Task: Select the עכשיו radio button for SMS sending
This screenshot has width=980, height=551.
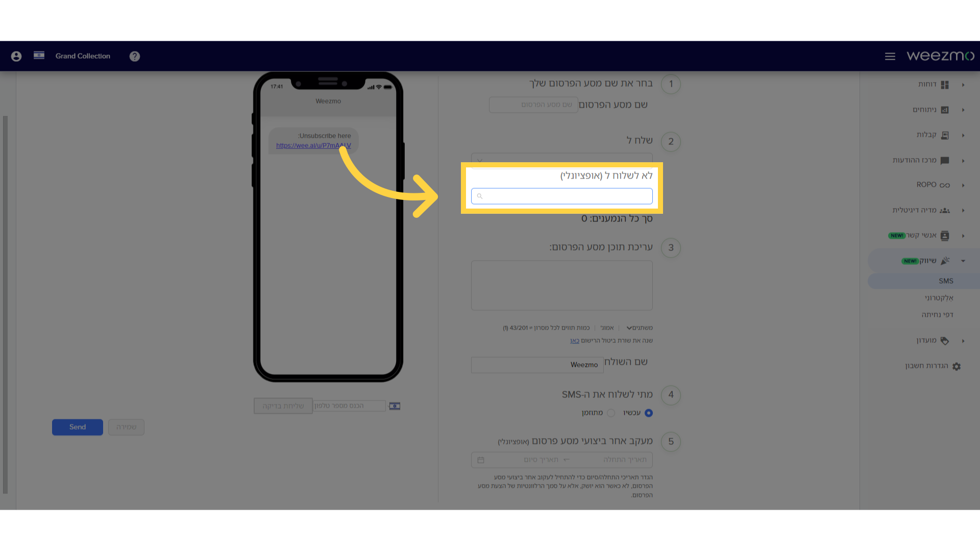Action: (648, 412)
